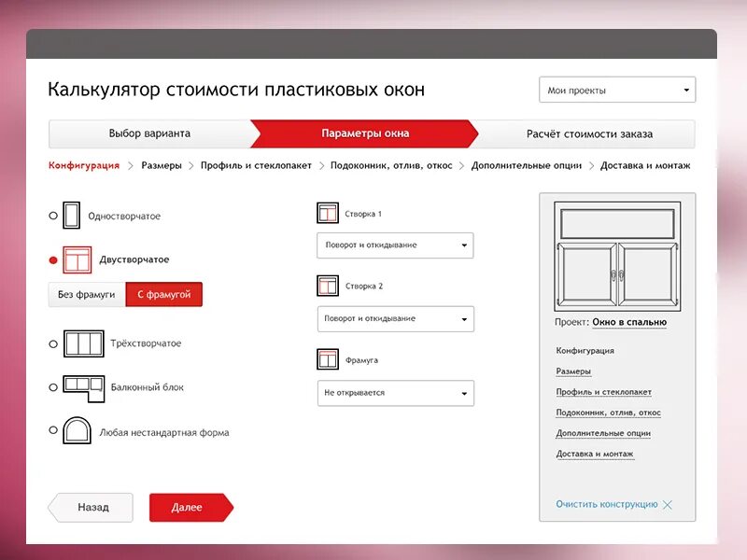Go to Расчёт стоимости заказа step
This screenshot has width=747, height=560.
tap(589, 133)
